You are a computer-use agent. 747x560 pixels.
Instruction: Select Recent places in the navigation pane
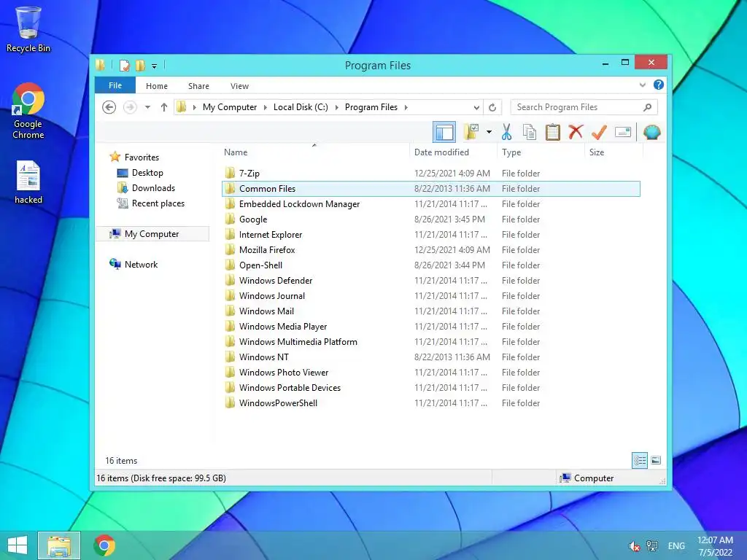pyautogui.click(x=158, y=203)
